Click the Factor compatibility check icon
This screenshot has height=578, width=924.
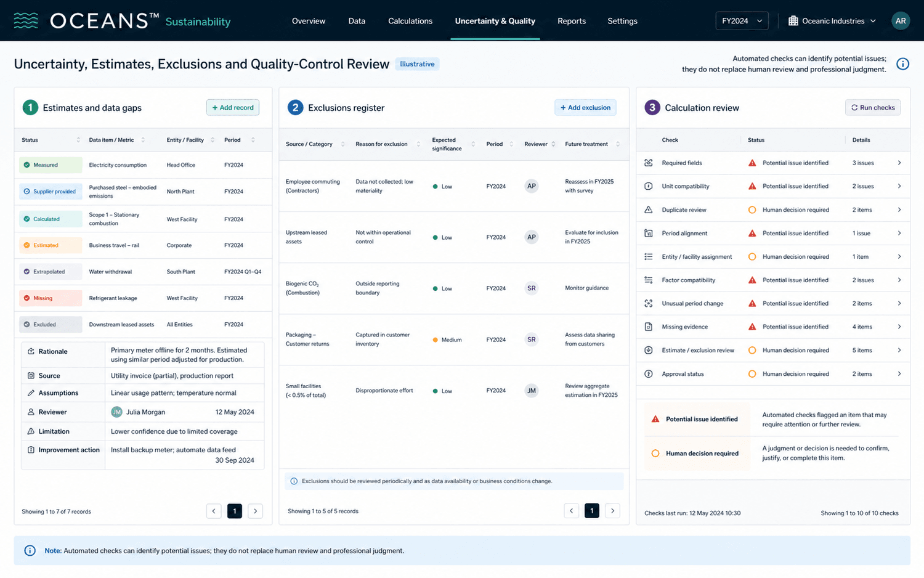coord(648,280)
